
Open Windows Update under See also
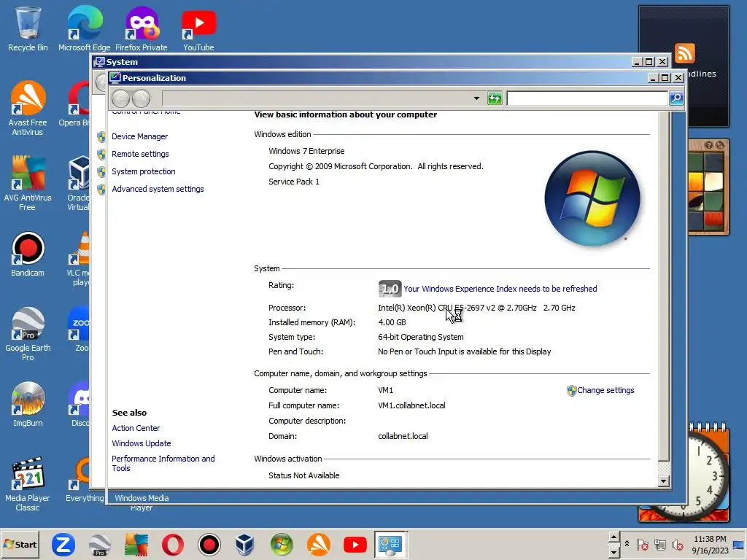[141, 443]
